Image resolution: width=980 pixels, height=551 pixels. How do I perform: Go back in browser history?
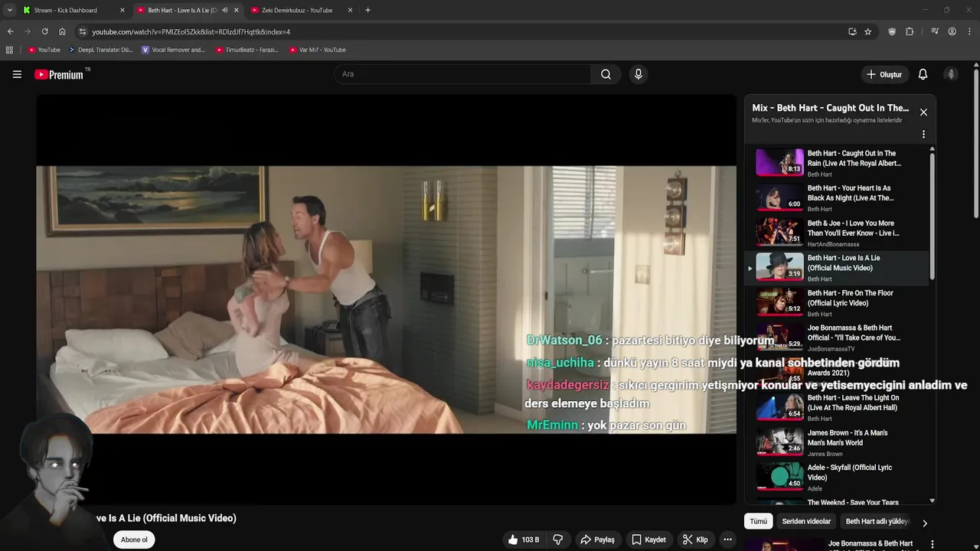pyautogui.click(x=10, y=31)
